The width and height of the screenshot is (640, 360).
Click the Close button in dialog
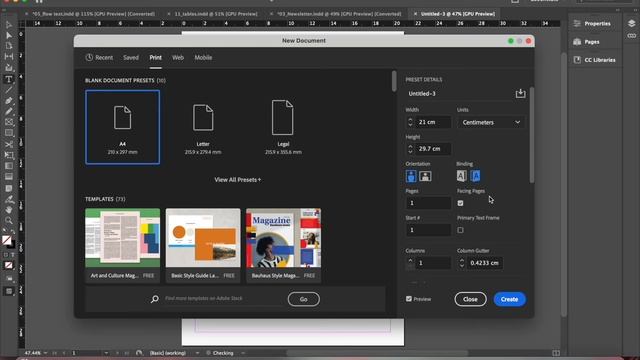[470, 299]
